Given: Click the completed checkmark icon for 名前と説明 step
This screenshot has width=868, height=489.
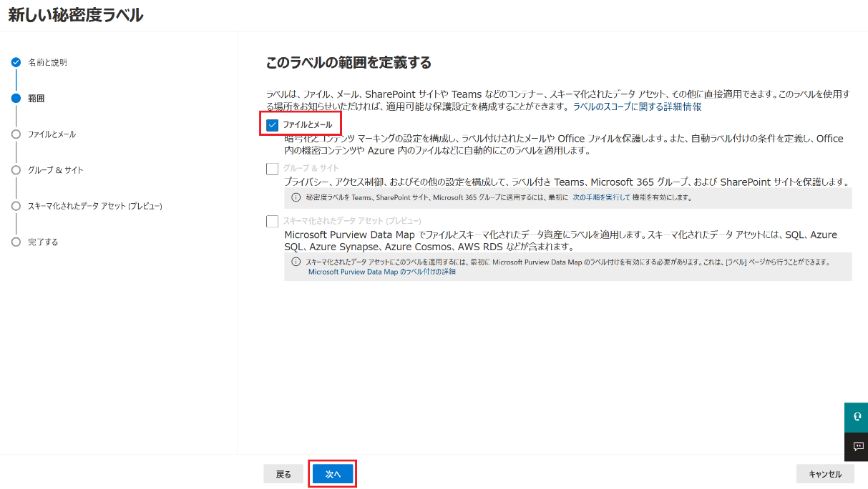Looking at the screenshot, I should [x=16, y=62].
